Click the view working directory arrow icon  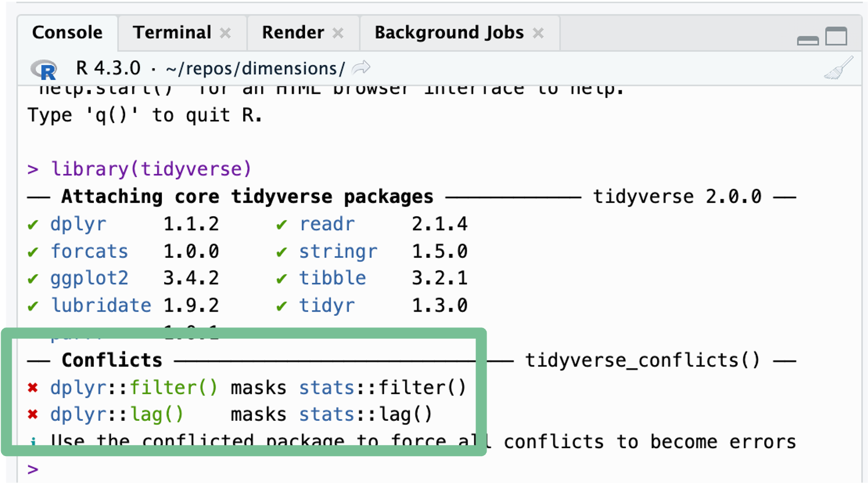pos(361,68)
